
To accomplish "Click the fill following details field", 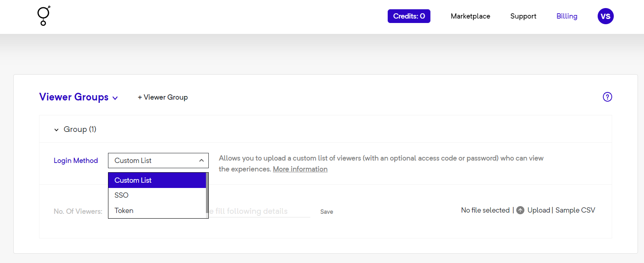I will pos(260,211).
